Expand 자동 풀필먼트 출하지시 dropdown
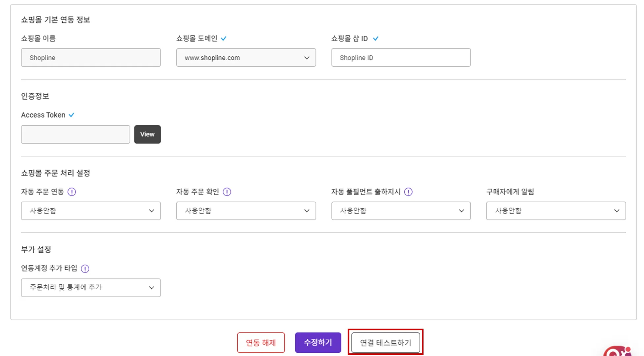This screenshot has height=356, width=644. click(401, 211)
